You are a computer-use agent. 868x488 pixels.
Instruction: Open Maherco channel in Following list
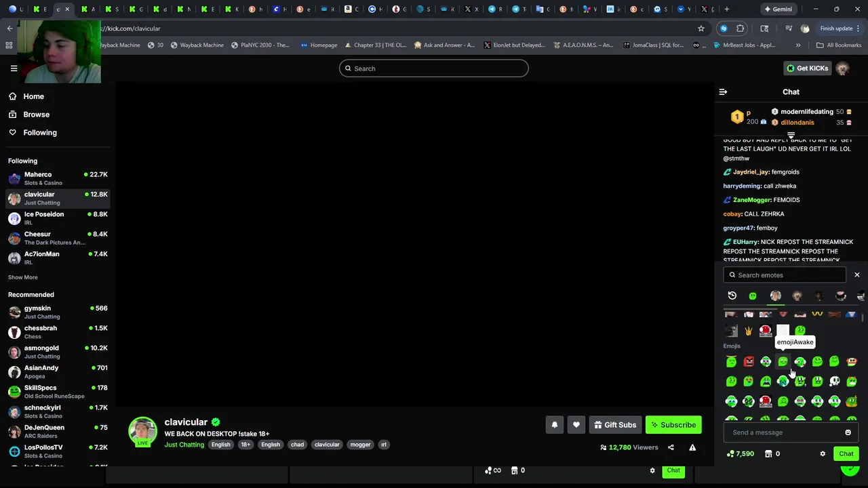pyautogui.click(x=58, y=178)
